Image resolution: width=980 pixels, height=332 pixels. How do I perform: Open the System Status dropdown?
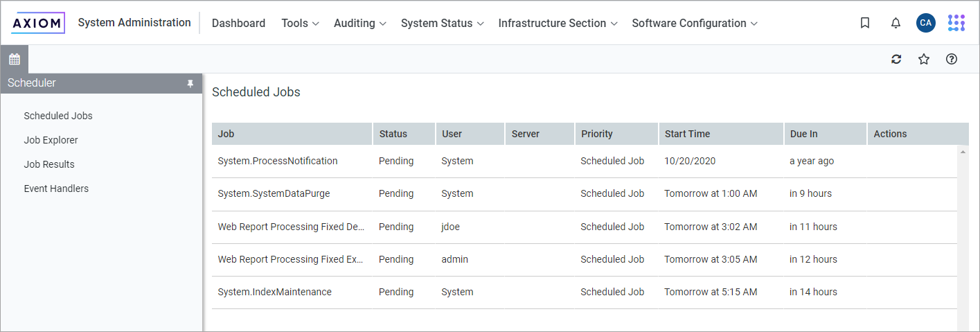point(441,23)
